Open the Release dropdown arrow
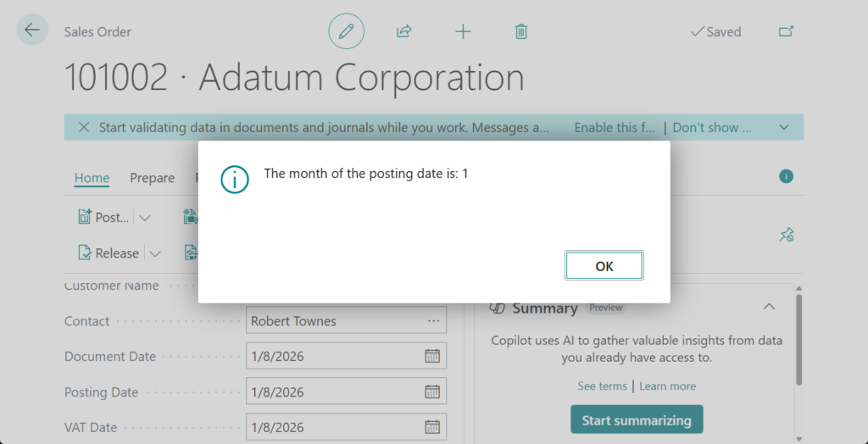This screenshot has width=868, height=444. (x=154, y=253)
